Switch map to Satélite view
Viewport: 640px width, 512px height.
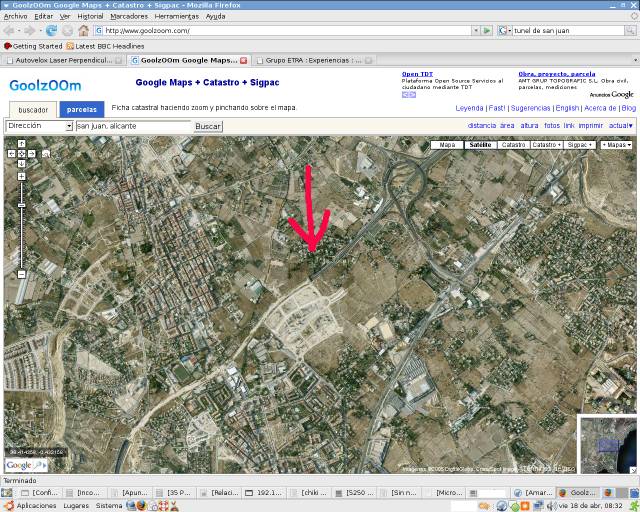point(480,145)
